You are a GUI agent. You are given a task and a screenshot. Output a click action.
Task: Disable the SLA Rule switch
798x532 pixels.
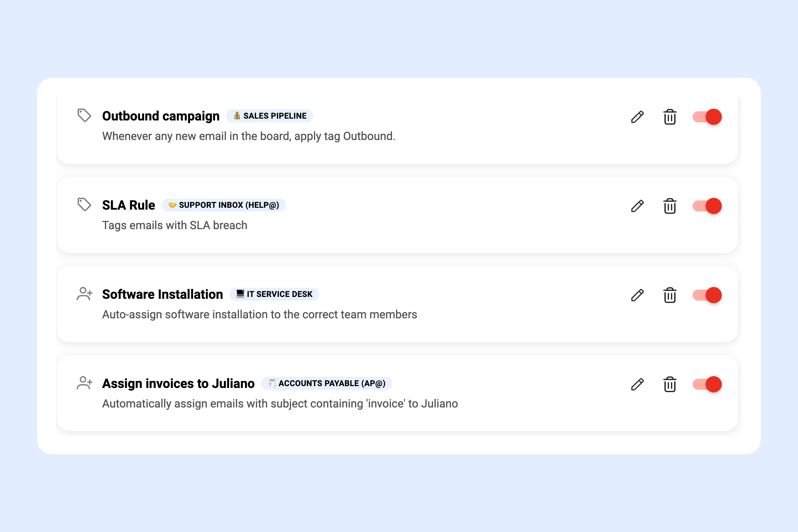click(x=707, y=206)
